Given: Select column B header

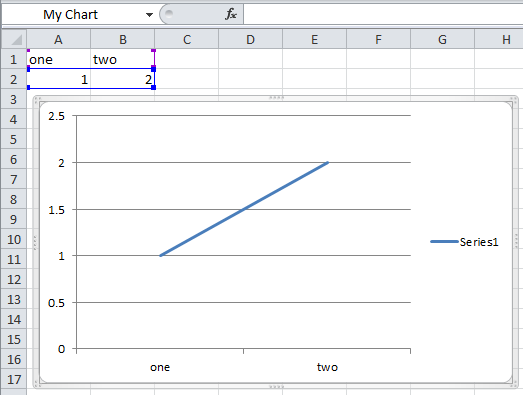Looking at the screenshot, I should pos(122,39).
